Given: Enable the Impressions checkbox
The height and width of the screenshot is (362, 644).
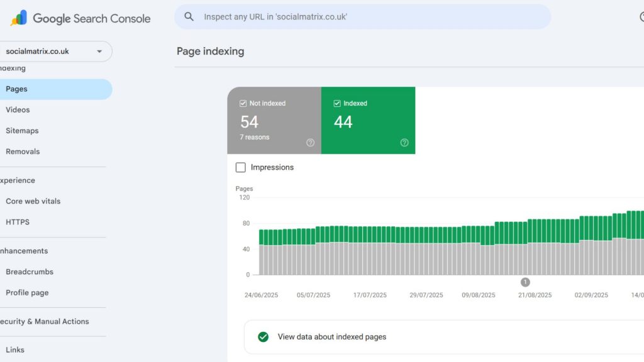Looking at the screenshot, I should tap(241, 167).
